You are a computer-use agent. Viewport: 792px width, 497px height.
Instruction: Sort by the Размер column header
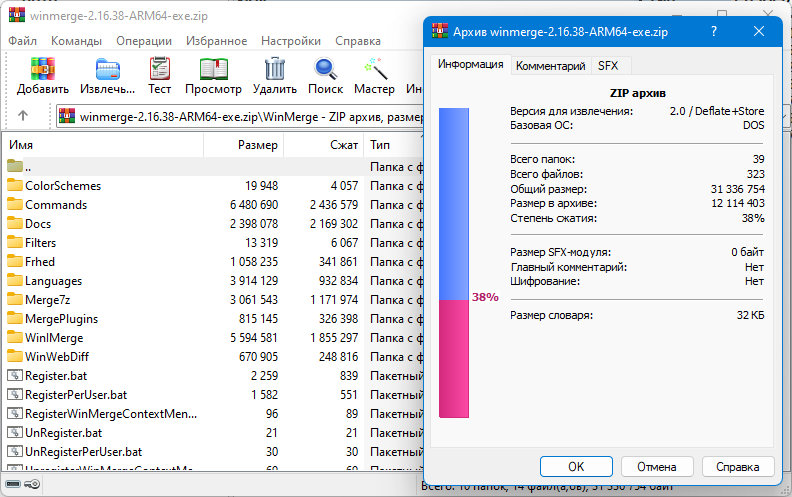coord(244,145)
